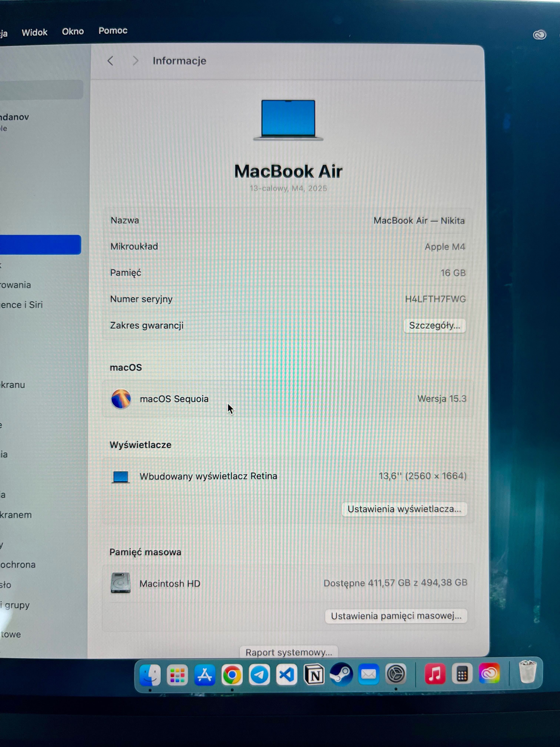The image size is (560, 747).
Task: Click the serial number H4LFTH7FWG
Action: [435, 299]
